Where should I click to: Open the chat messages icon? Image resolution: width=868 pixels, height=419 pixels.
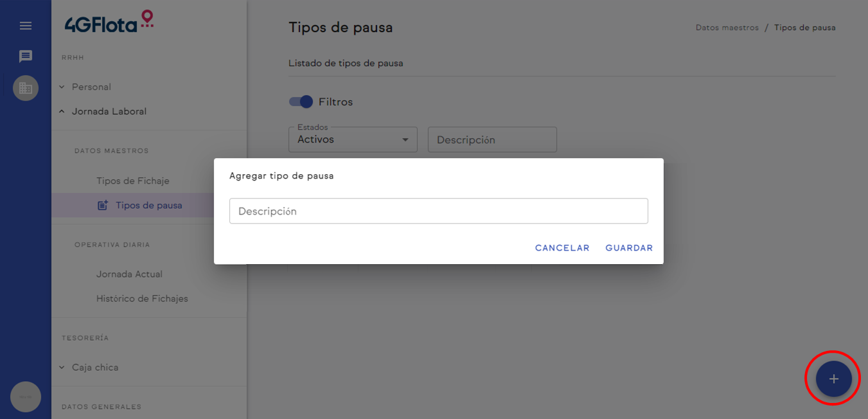coord(26,57)
